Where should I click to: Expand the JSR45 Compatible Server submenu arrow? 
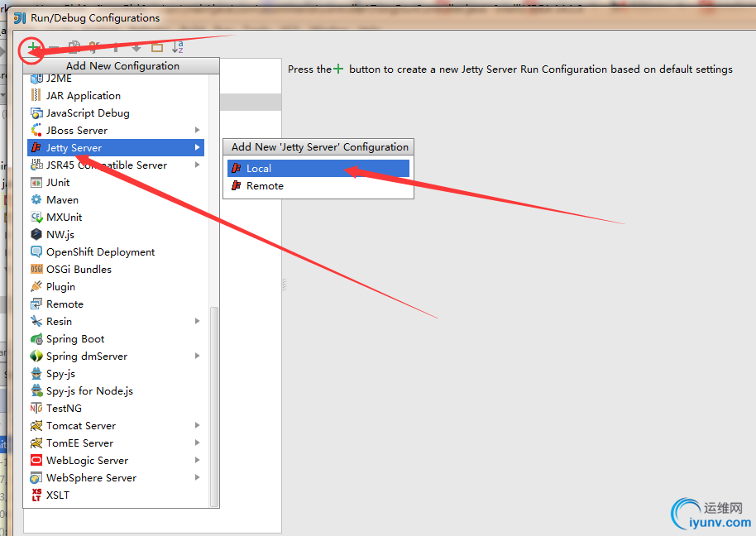pos(197,165)
